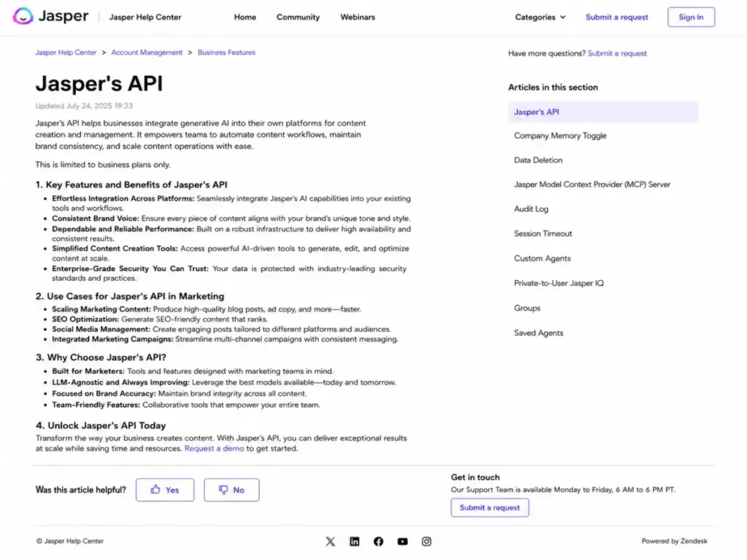Open Jasper Help Center breadcrumb link

pyautogui.click(x=66, y=52)
